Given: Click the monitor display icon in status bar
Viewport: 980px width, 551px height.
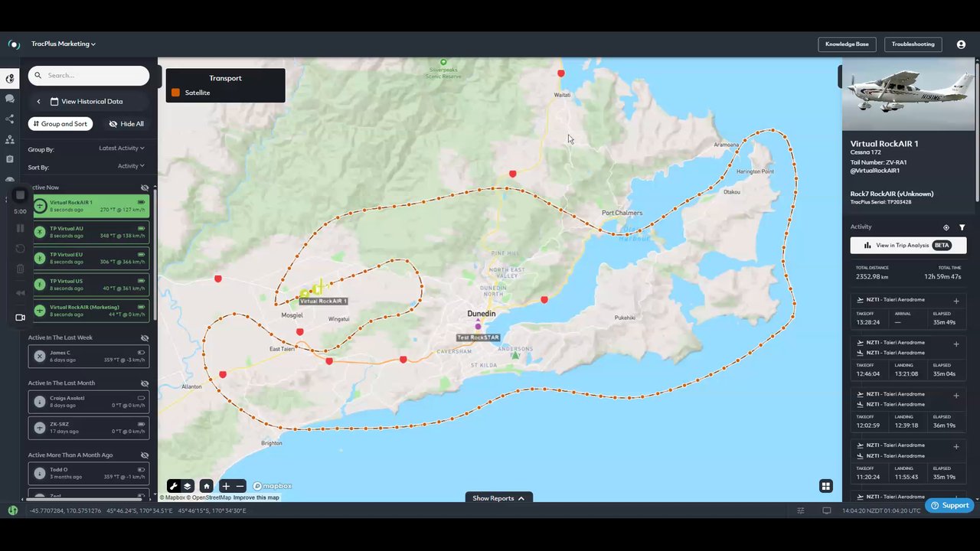Looking at the screenshot, I should (827, 510).
